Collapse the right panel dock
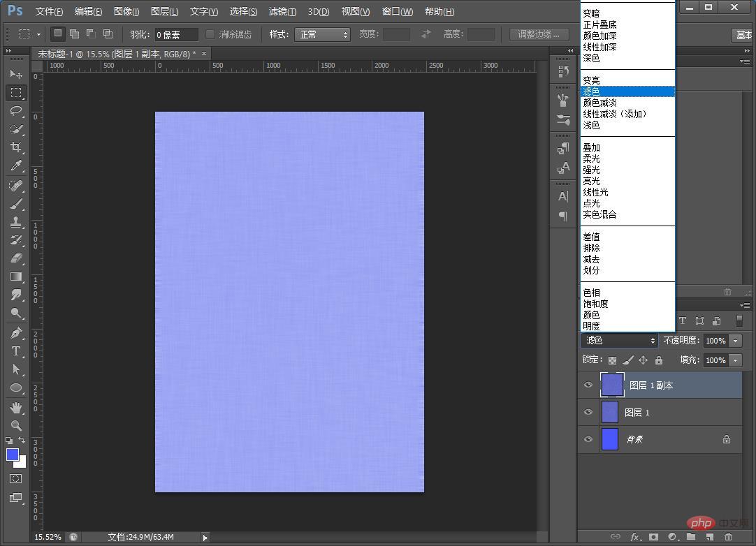 [747, 50]
